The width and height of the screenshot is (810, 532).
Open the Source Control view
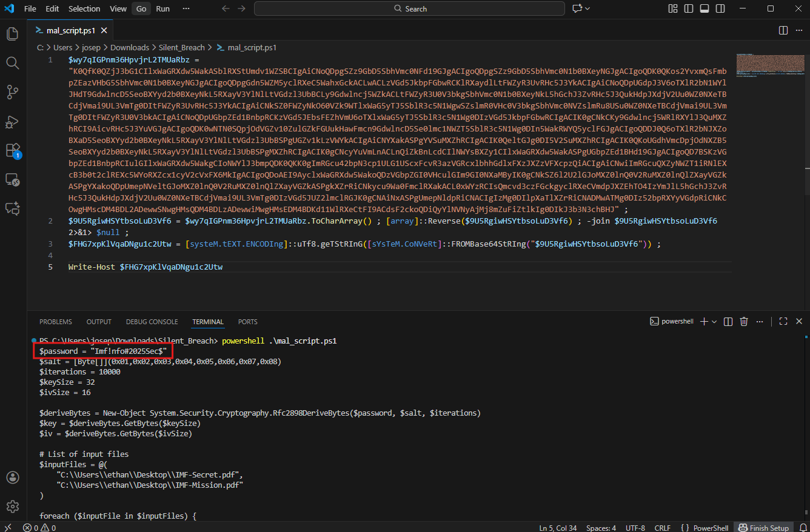coord(12,91)
